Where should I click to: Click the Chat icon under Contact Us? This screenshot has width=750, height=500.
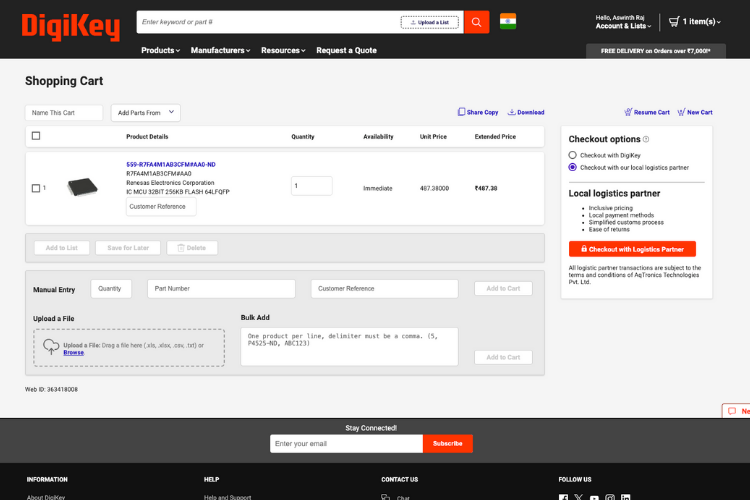(386, 498)
